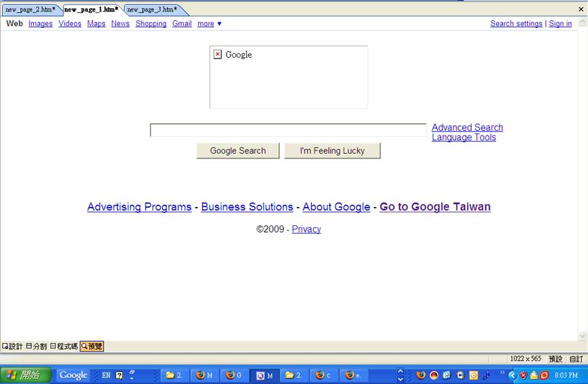Launch Firefox from the quick launch
Viewport: 588px width, 384px height.
point(421,375)
